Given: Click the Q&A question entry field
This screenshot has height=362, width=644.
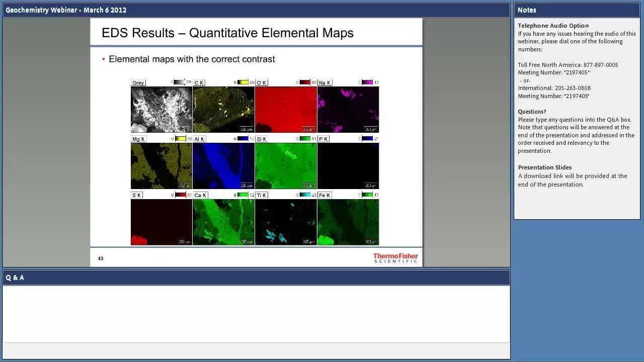Looking at the screenshot, I should [256, 351].
